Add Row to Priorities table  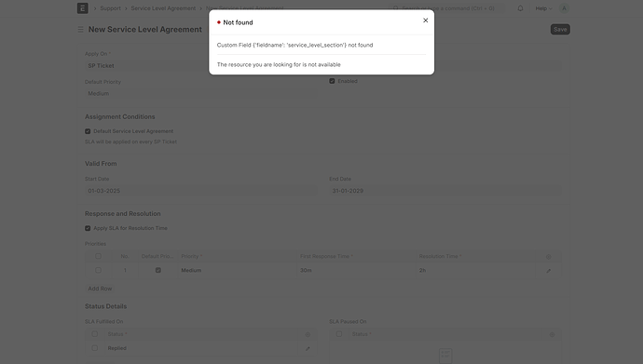pos(100,289)
